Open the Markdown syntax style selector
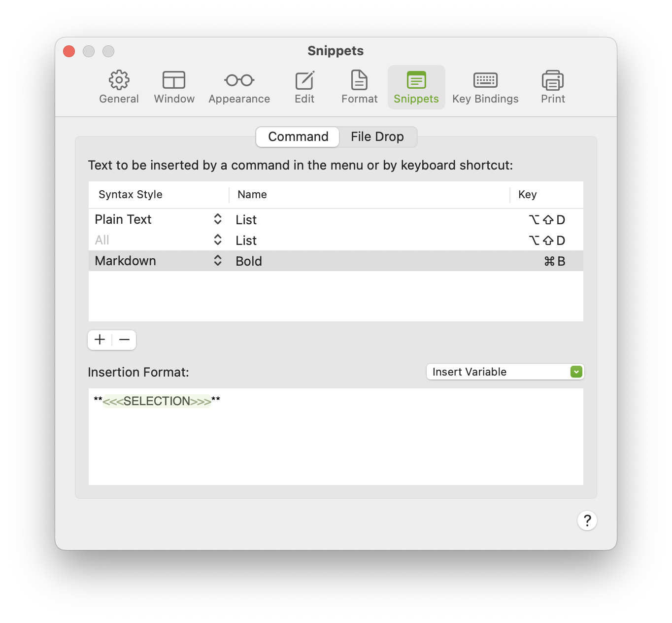This screenshot has height=623, width=672. (217, 260)
